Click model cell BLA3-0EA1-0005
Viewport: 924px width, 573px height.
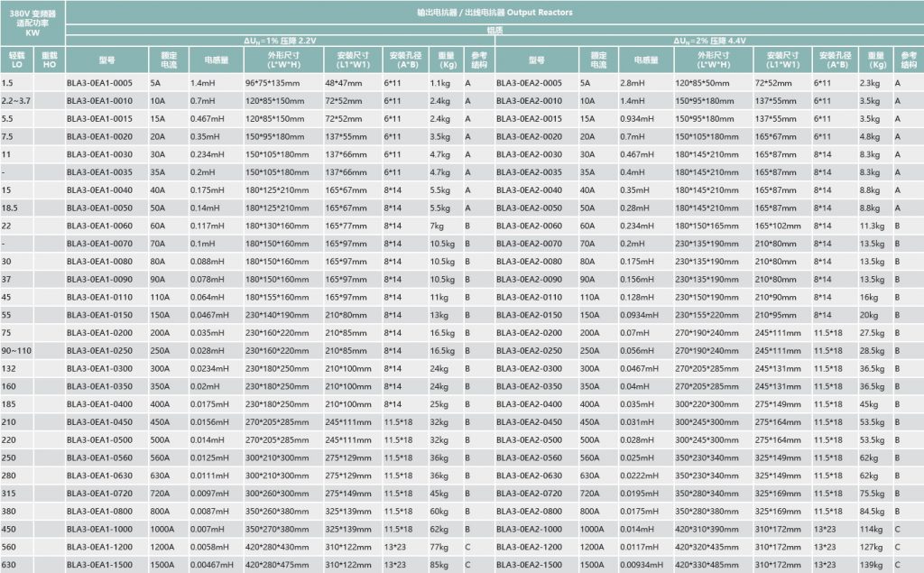(99, 83)
